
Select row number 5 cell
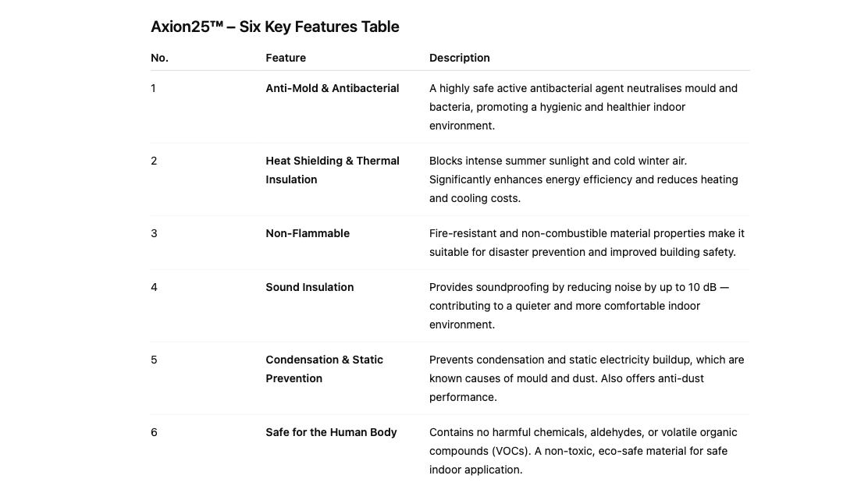pos(154,360)
